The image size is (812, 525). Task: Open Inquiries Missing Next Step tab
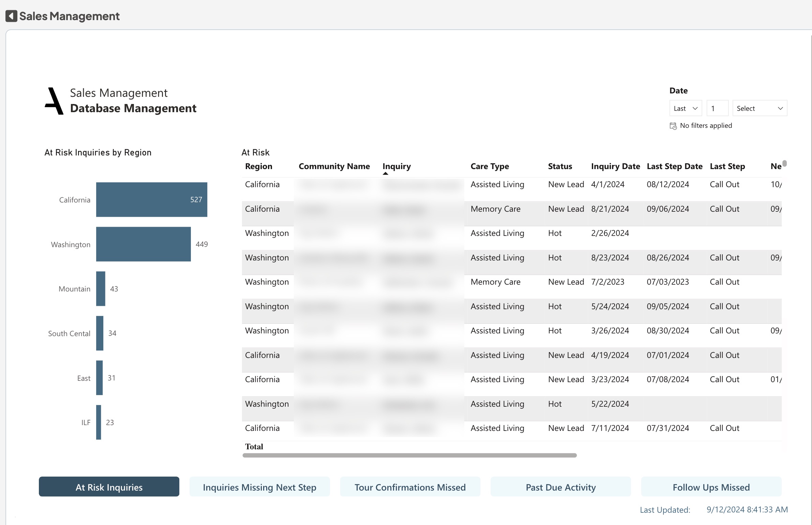[259, 487]
